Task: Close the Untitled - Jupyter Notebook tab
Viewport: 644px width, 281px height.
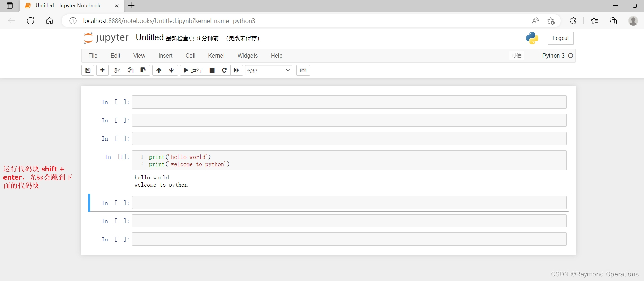Action: pyautogui.click(x=117, y=6)
